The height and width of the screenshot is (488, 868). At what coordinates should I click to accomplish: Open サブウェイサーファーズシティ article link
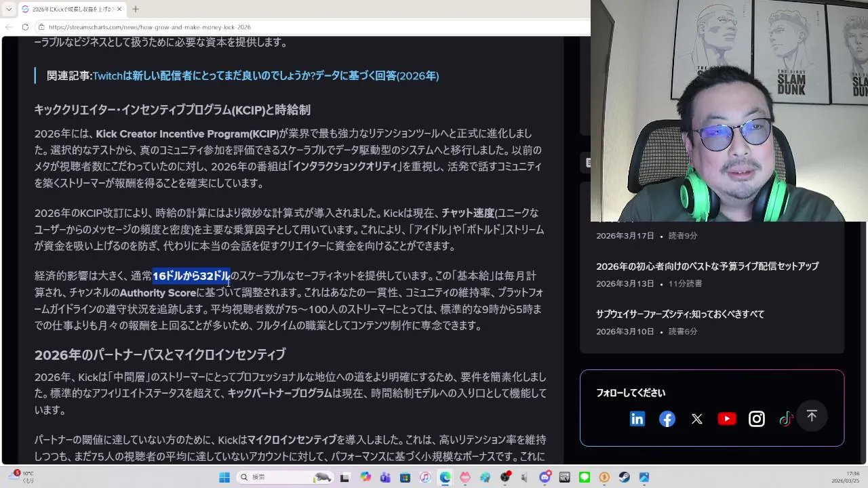(680, 314)
